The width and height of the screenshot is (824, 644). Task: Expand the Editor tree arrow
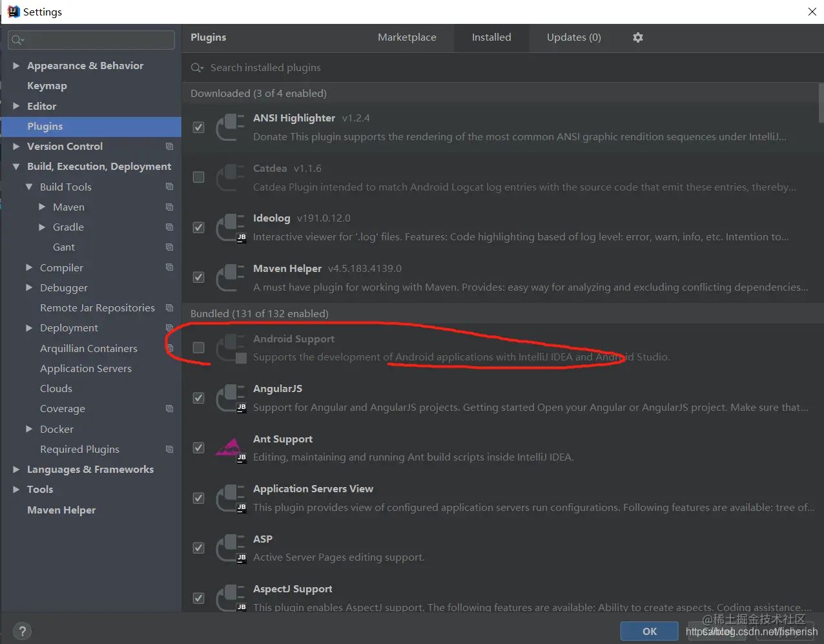[16, 106]
